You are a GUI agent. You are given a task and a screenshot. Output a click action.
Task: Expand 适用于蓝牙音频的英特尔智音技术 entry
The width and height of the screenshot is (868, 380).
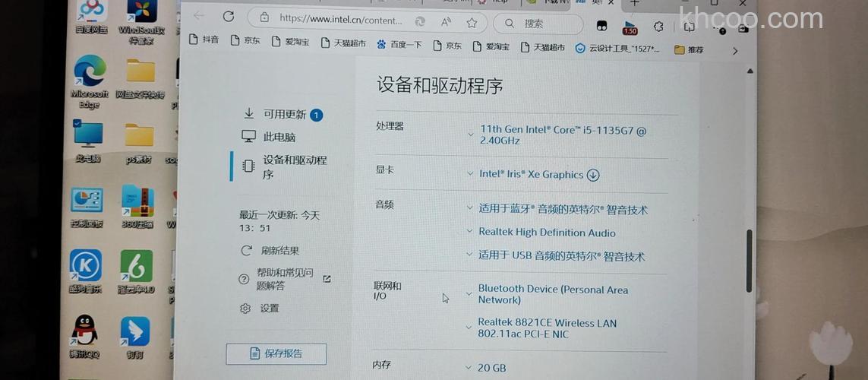click(x=469, y=208)
